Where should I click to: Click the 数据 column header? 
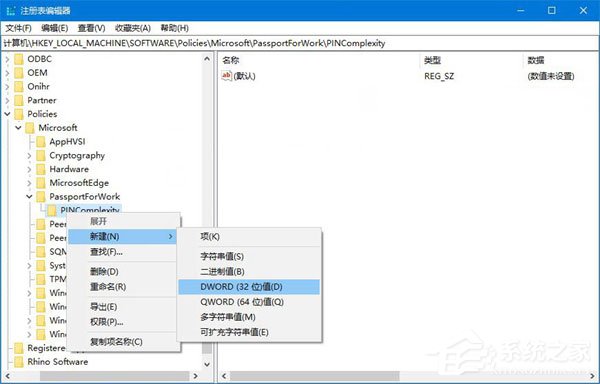(560, 60)
